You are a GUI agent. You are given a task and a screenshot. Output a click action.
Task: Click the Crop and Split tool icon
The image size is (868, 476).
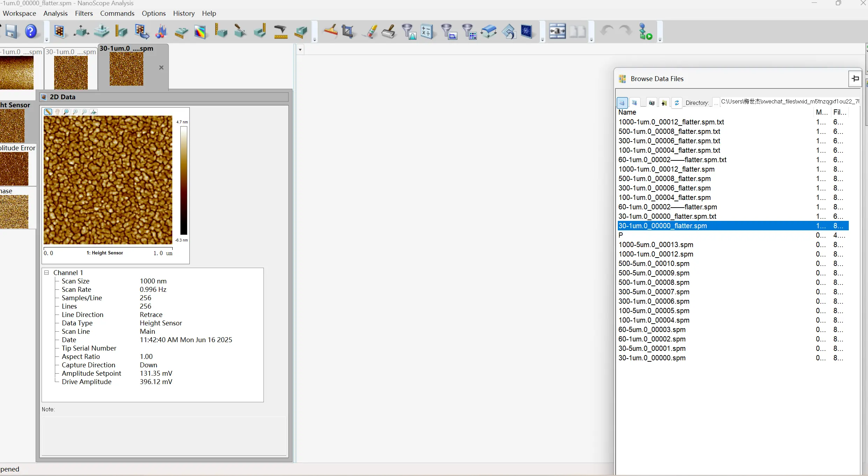(x=348, y=32)
